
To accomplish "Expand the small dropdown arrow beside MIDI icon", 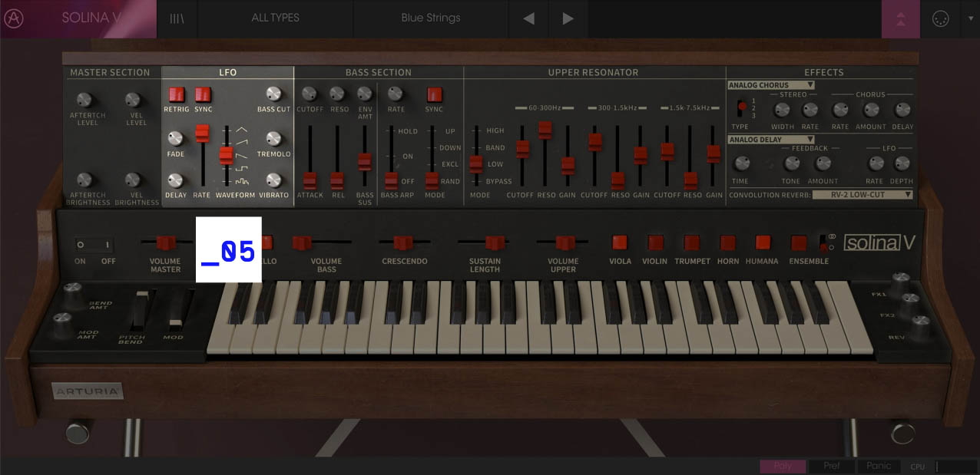I will 969,18.
